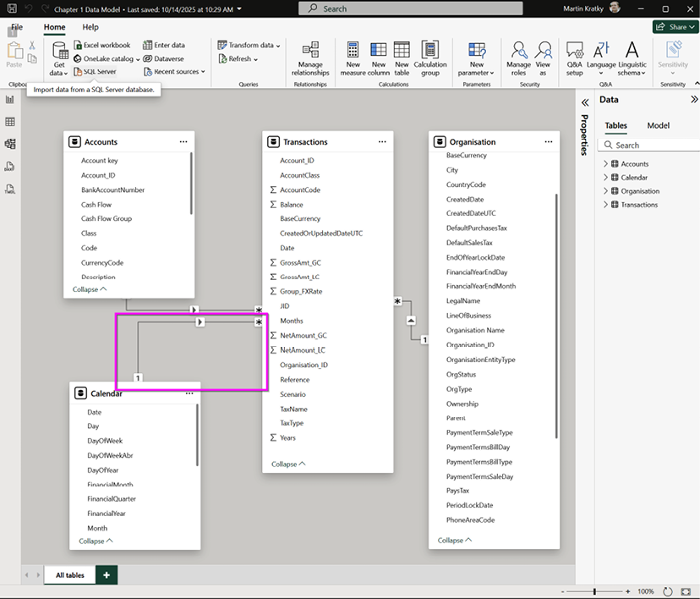Click the zoom slider in status bar

point(595,591)
